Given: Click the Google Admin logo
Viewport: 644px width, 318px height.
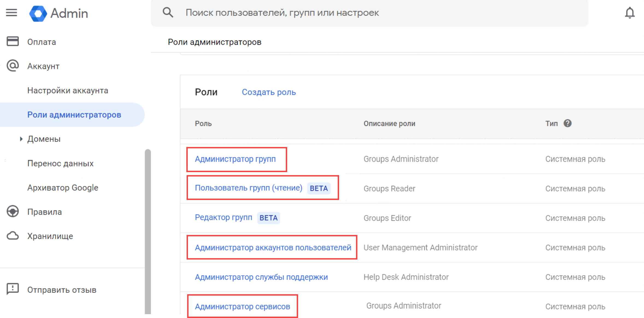Looking at the screenshot, I should click(x=38, y=13).
